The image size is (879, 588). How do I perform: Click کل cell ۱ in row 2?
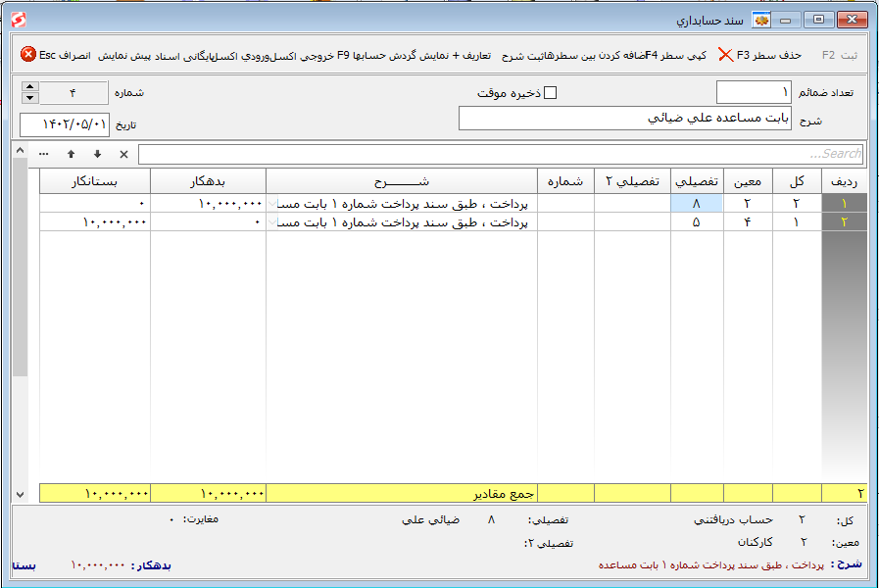click(x=797, y=222)
